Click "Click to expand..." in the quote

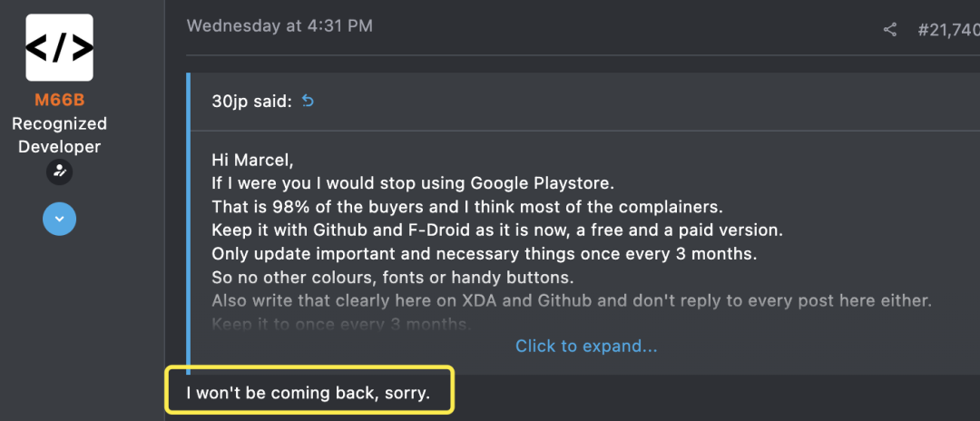pos(586,346)
